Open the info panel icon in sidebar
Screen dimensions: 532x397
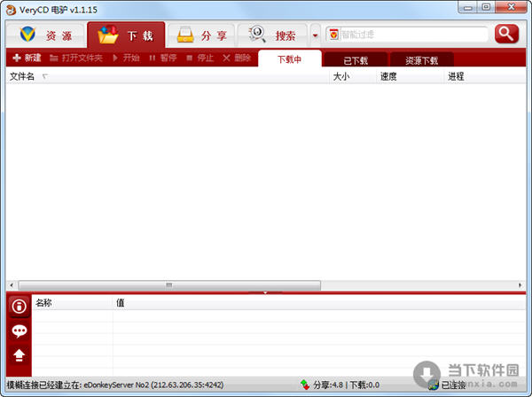click(x=19, y=307)
